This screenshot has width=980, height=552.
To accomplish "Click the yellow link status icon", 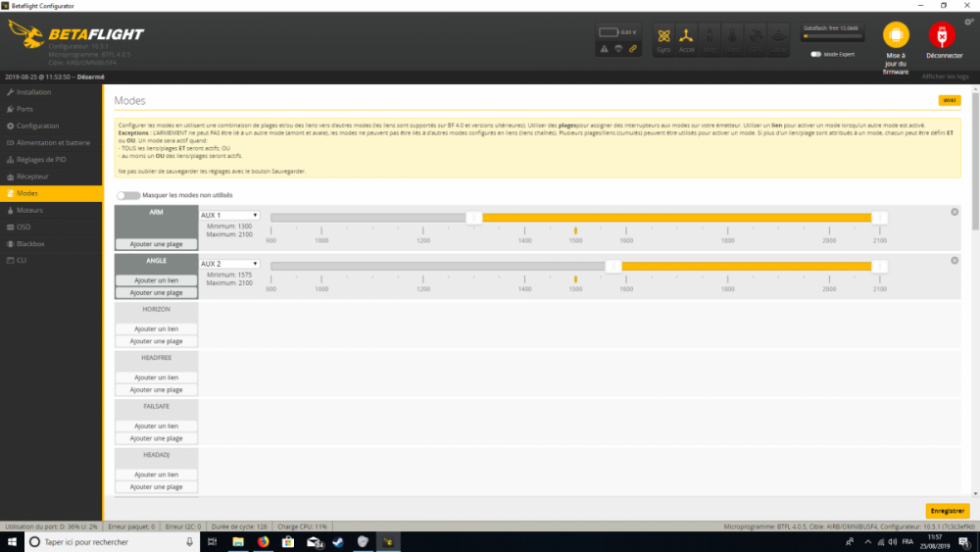I will pos(633,49).
